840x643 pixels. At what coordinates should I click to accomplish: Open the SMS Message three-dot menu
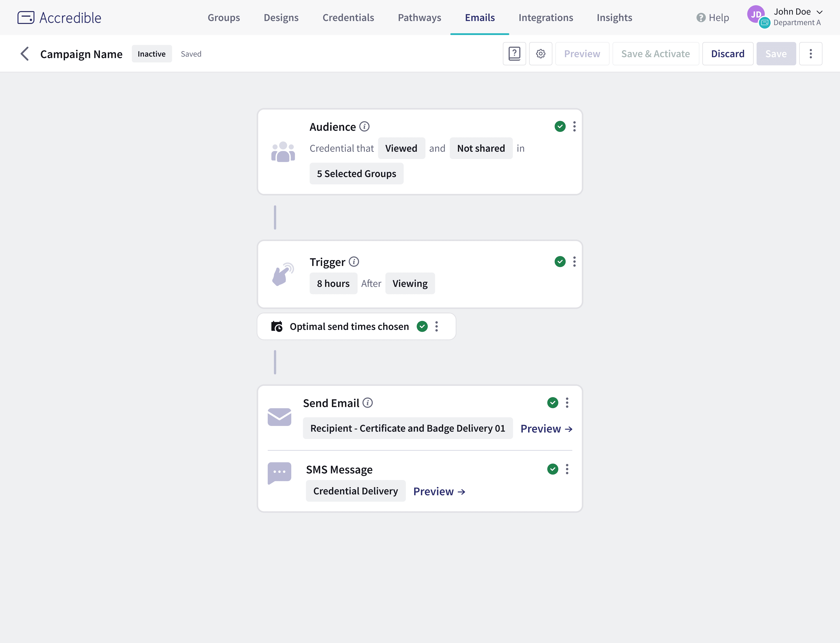(x=567, y=469)
